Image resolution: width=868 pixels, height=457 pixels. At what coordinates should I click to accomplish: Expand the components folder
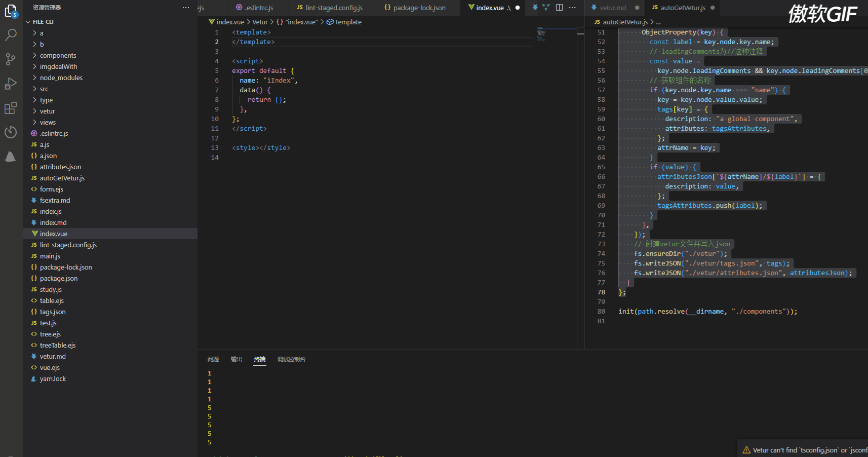click(x=58, y=56)
